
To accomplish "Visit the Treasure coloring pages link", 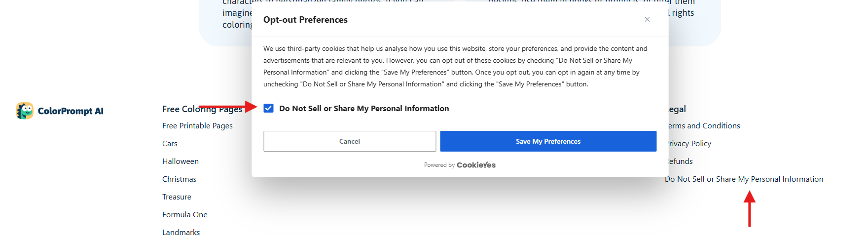I will tap(177, 197).
